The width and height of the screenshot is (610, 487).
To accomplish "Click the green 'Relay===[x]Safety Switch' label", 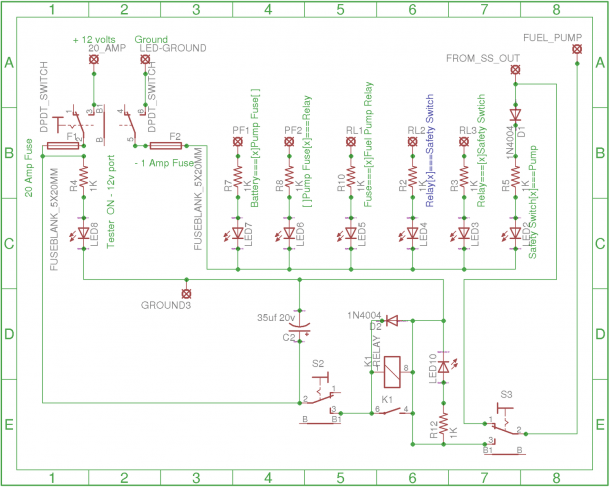I will tap(481, 151).
